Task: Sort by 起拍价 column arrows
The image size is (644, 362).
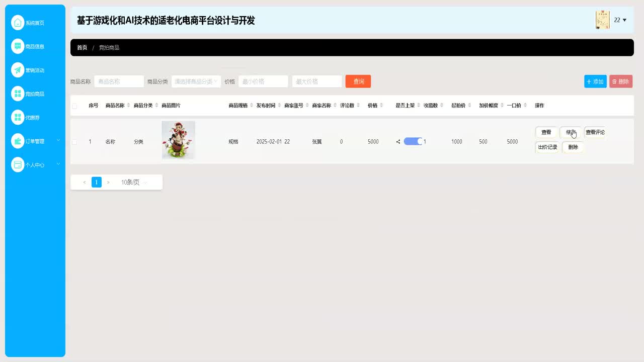Action: pos(469,106)
